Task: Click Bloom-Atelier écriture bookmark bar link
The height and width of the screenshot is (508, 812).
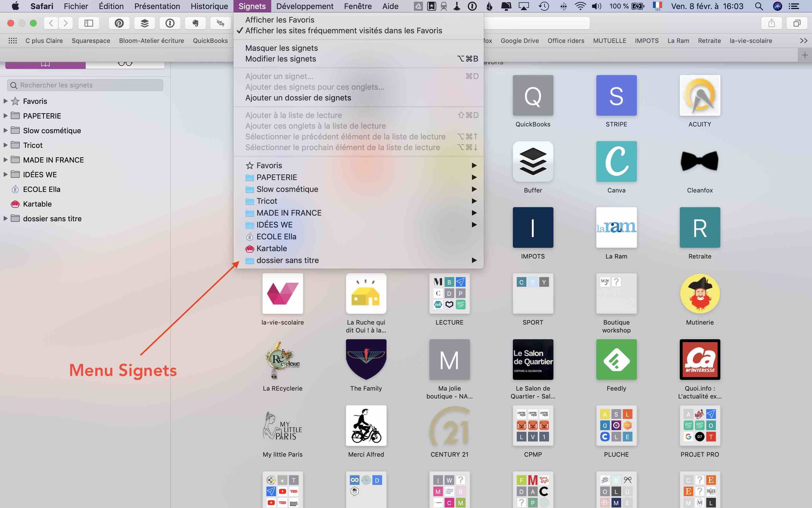Action: pos(151,41)
